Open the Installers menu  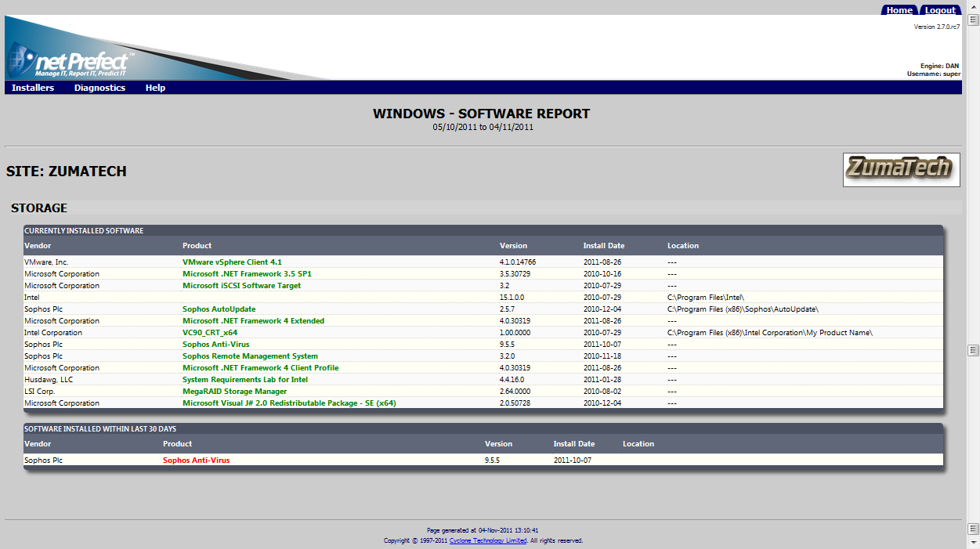[33, 88]
